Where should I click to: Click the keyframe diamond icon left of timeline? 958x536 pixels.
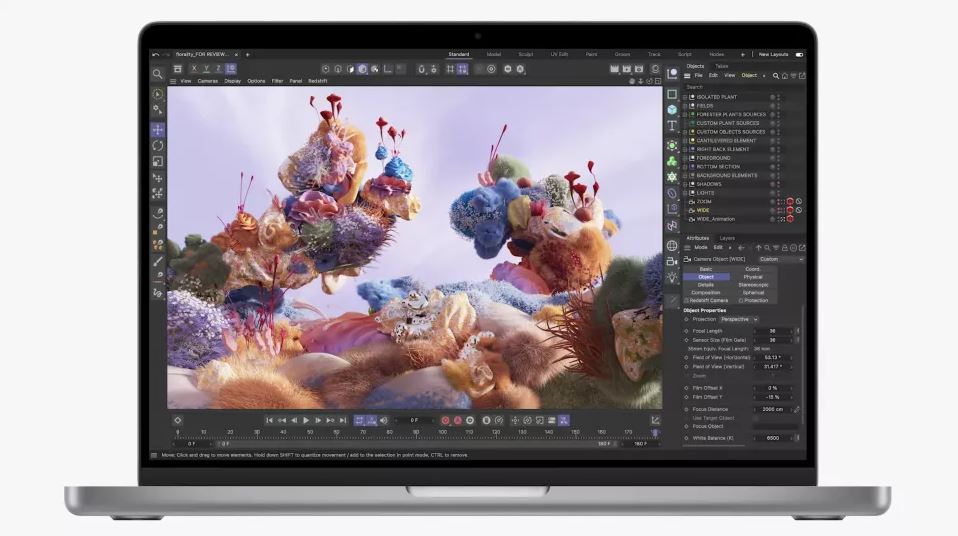pyautogui.click(x=178, y=420)
